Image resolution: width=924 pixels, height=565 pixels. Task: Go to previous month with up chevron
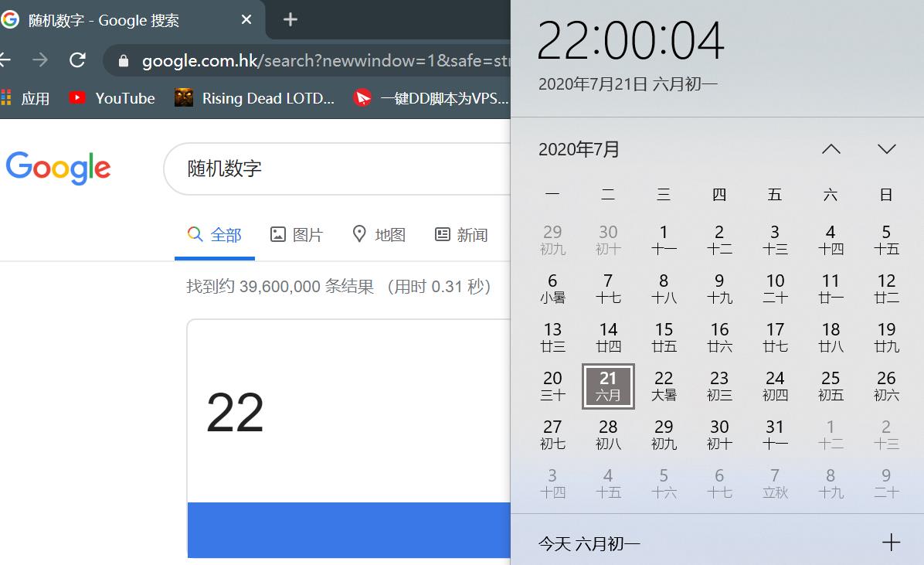(831, 149)
